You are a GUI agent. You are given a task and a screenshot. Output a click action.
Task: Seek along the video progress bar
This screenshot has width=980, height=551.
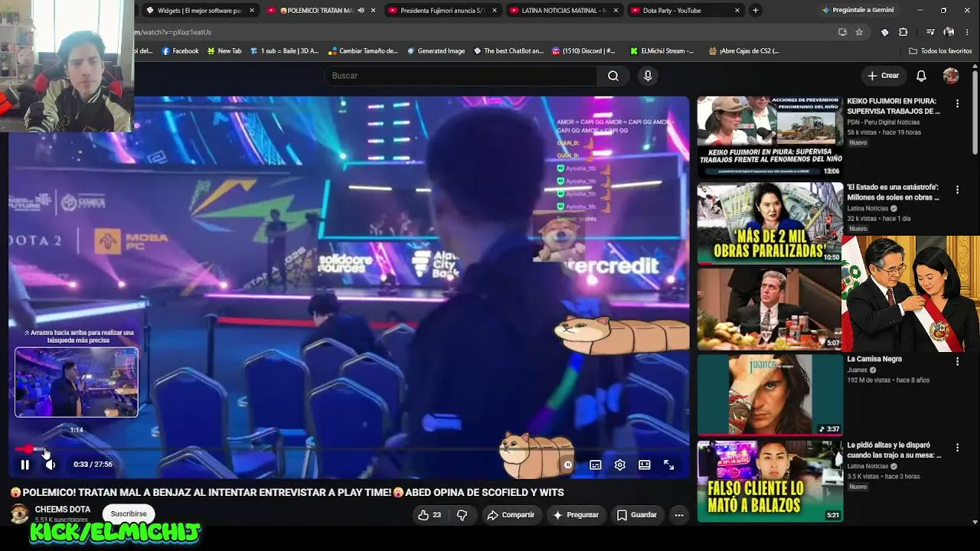(x=349, y=449)
